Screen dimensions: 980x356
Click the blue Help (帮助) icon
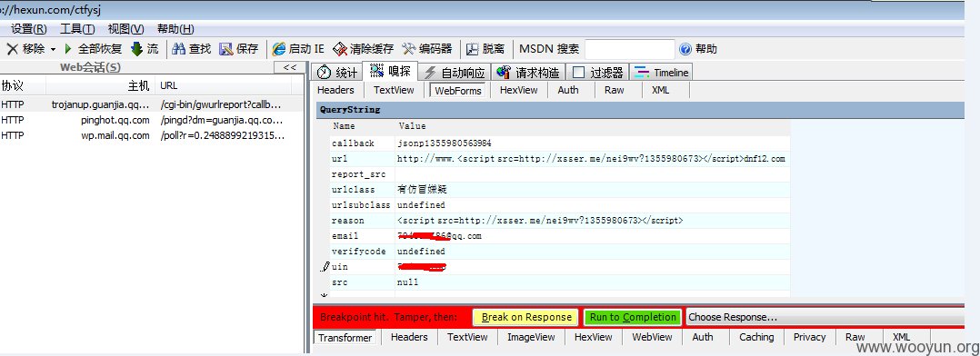(x=685, y=49)
